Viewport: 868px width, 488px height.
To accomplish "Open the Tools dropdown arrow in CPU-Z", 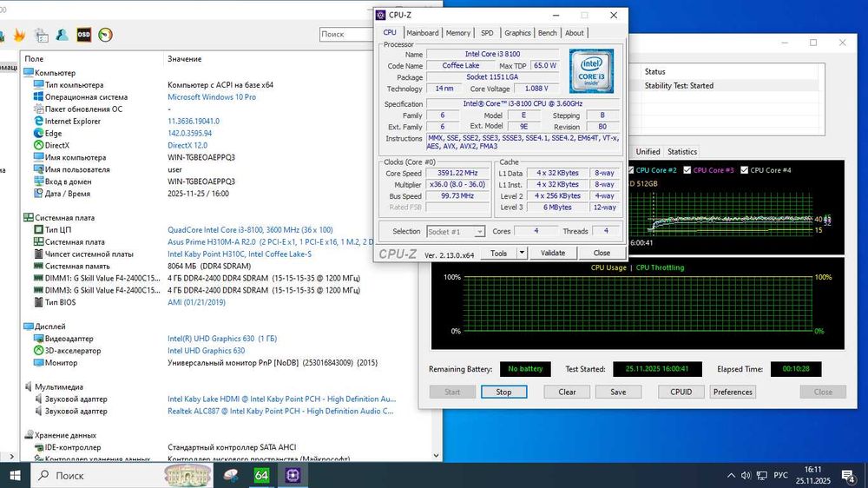I will 522,254.
